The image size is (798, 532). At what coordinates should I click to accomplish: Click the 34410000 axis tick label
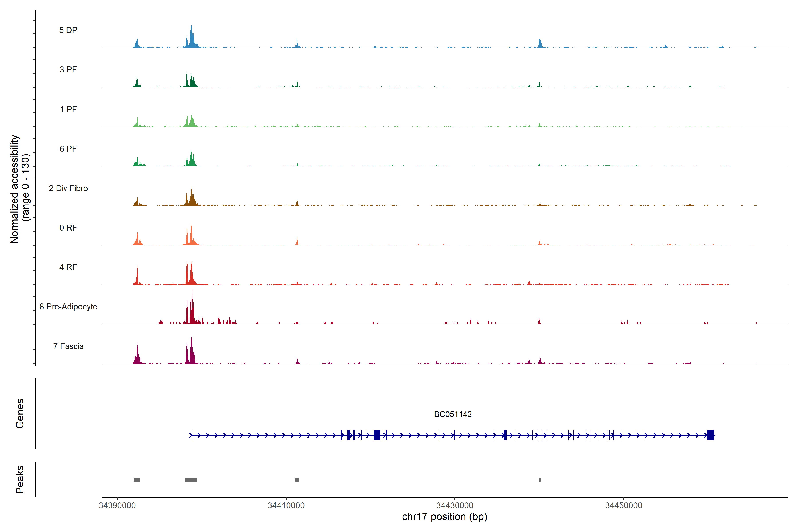click(x=286, y=505)
